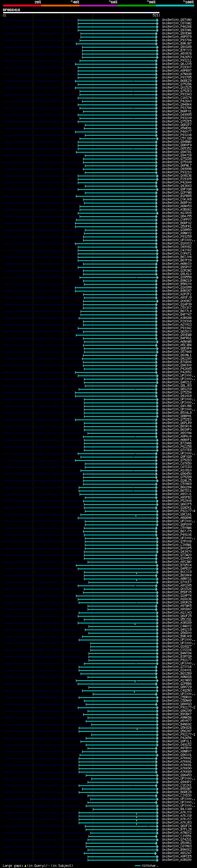Select the UniRef100_Q8BPH1 entry

tap(176, 416)
